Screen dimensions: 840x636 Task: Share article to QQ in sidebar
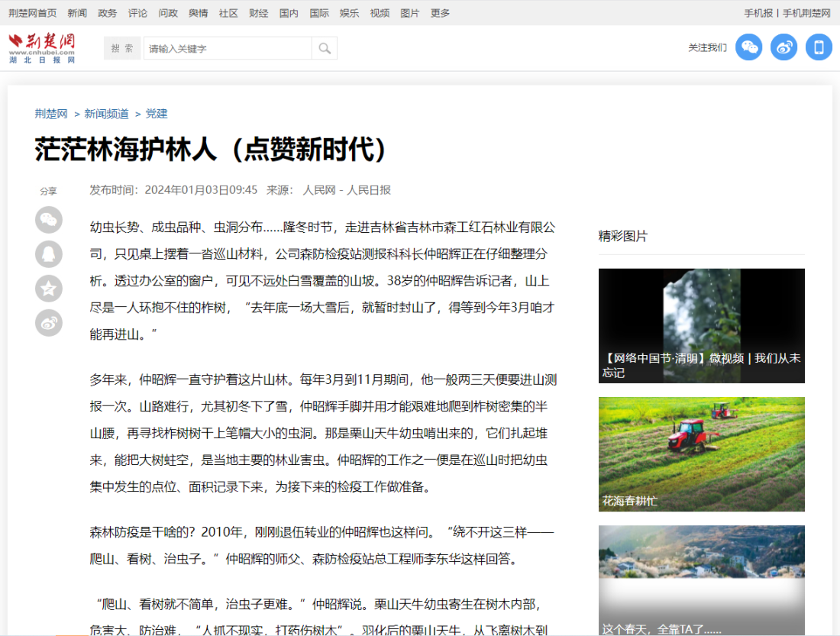point(49,254)
